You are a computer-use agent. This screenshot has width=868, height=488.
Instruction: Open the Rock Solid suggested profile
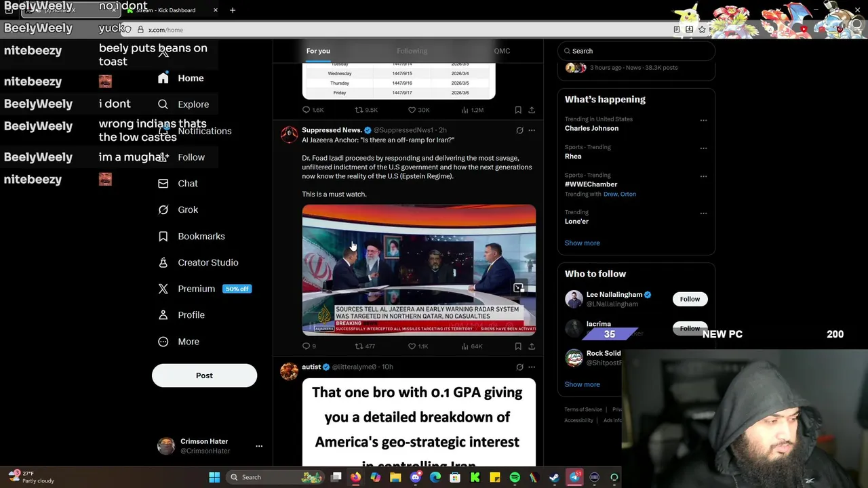[x=603, y=353]
